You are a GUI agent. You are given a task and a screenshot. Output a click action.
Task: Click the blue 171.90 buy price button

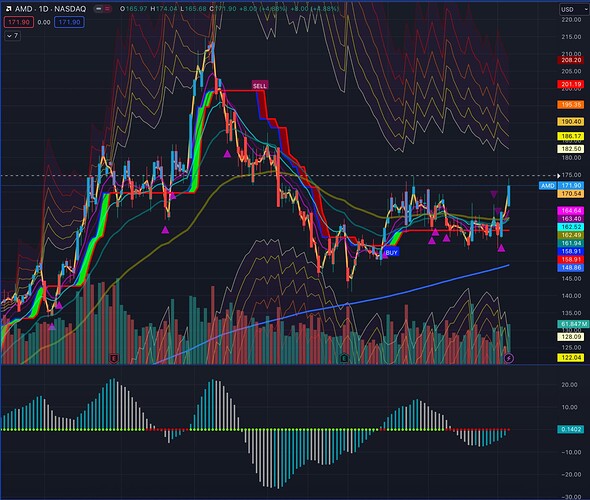click(69, 22)
